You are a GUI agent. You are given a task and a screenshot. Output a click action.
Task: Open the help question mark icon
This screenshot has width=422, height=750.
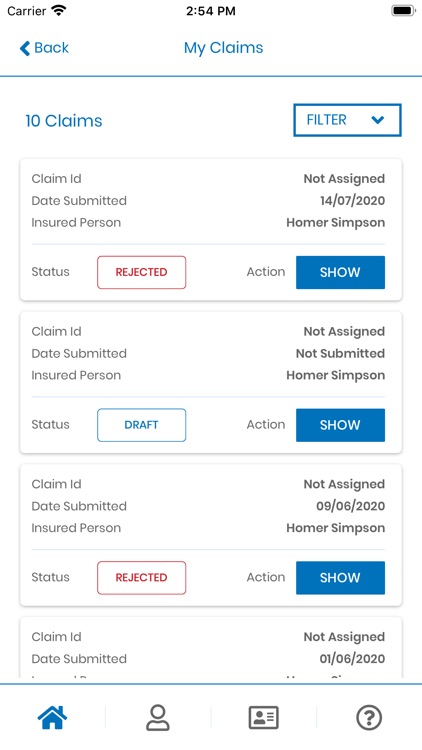pos(369,717)
